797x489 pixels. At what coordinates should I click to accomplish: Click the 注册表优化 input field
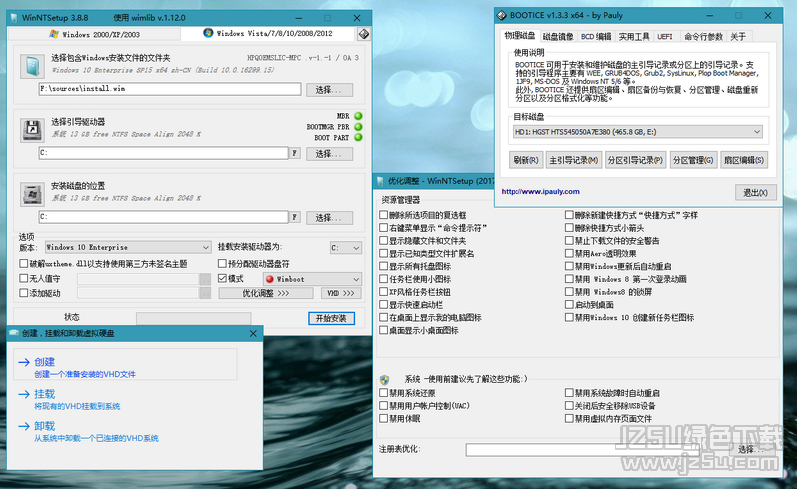[582, 449]
